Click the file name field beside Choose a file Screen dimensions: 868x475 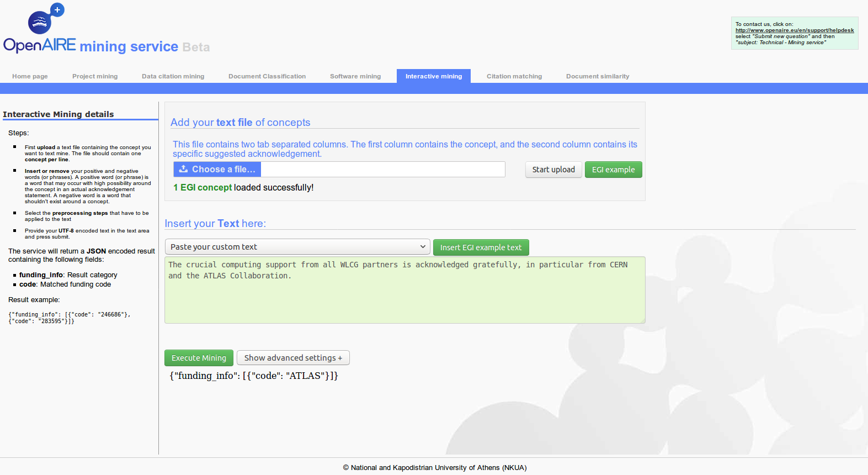[x=383, y=169]
